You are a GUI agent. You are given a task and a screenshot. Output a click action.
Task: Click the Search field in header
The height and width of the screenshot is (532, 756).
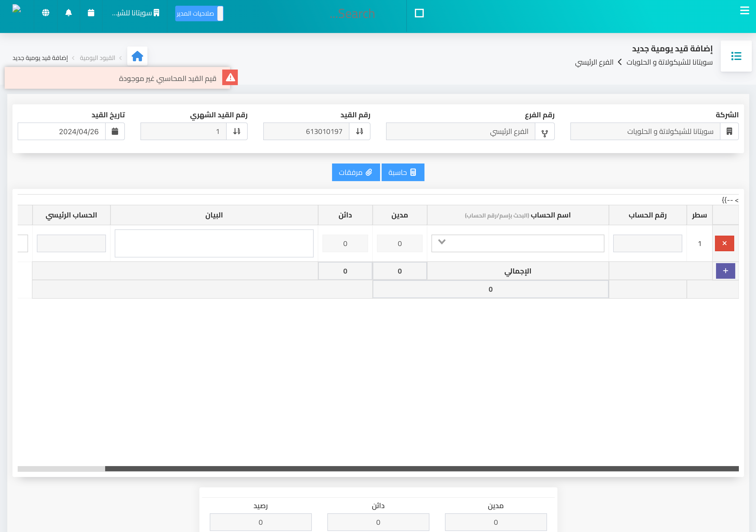coord(352,13)
